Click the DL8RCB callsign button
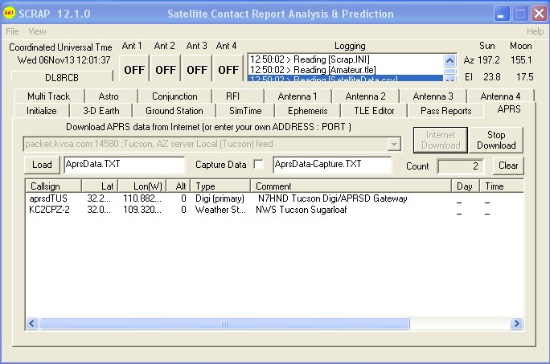This screenshot has width=550, height=364. click(x=62, y=77)
